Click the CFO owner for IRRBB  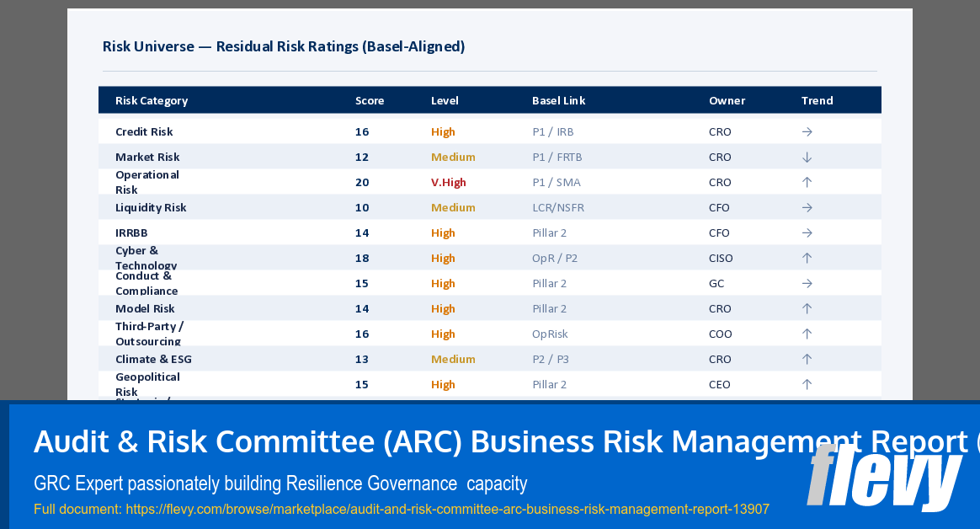[x=719, y=233]
